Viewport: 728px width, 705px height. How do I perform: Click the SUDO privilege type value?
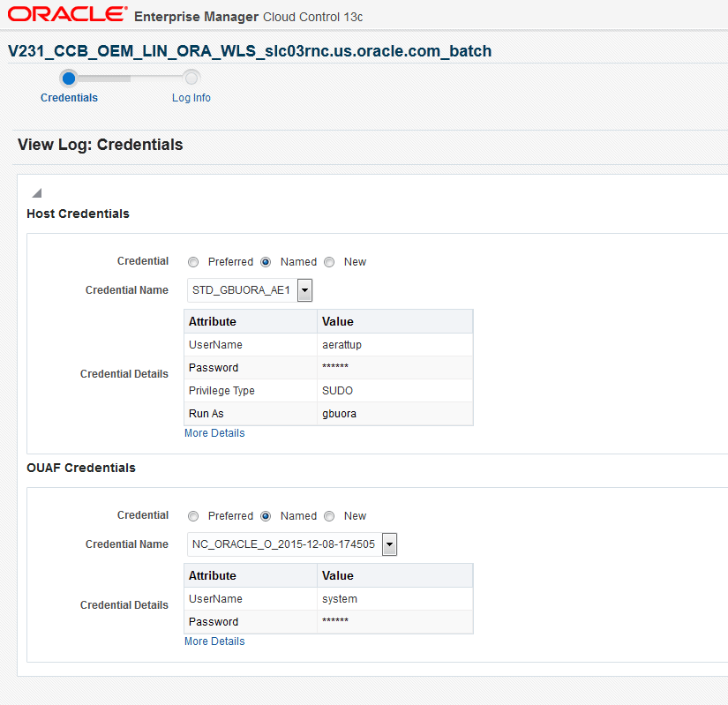[338, 391]
